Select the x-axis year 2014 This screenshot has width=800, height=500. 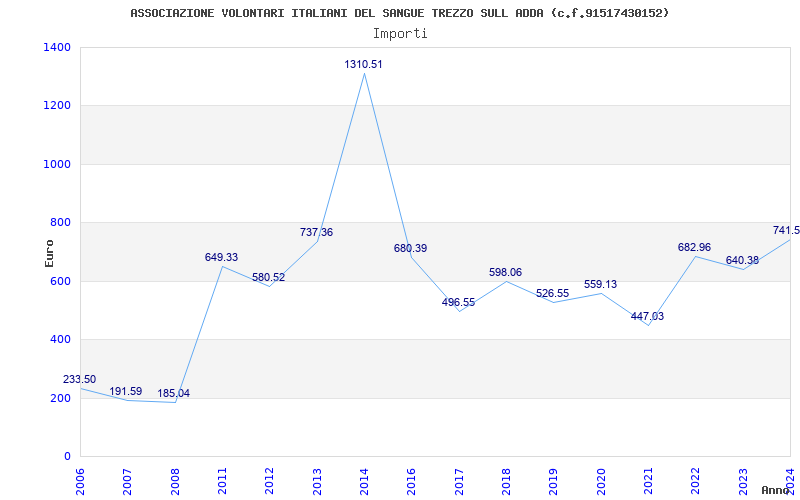click(x=364, y=481)
